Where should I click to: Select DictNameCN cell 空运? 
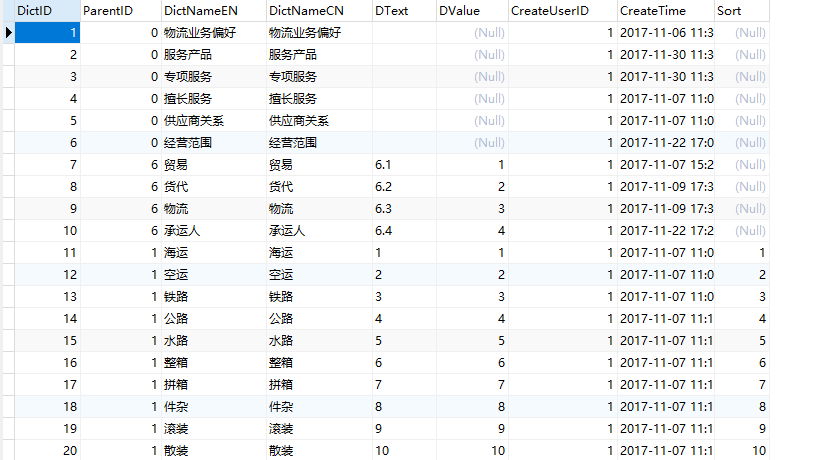[319, 275]
